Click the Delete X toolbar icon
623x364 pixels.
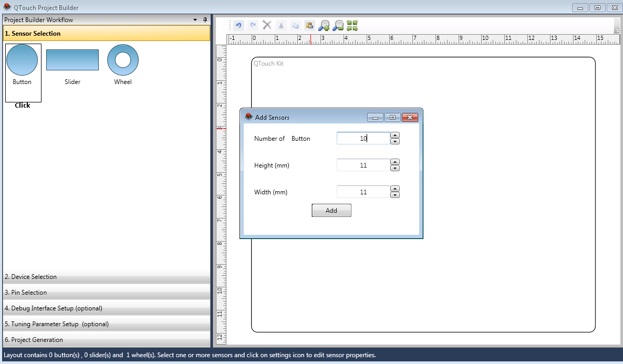(x=267, y=25)
